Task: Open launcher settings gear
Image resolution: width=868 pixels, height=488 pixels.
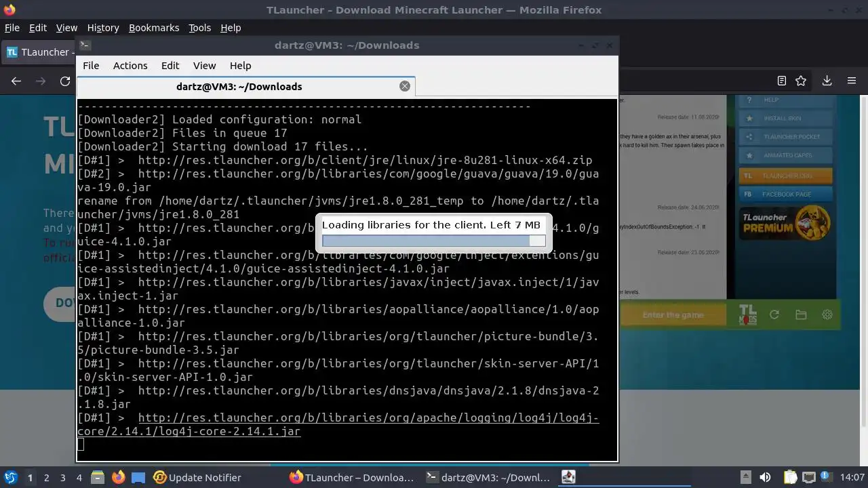Action: pos(827,314)
